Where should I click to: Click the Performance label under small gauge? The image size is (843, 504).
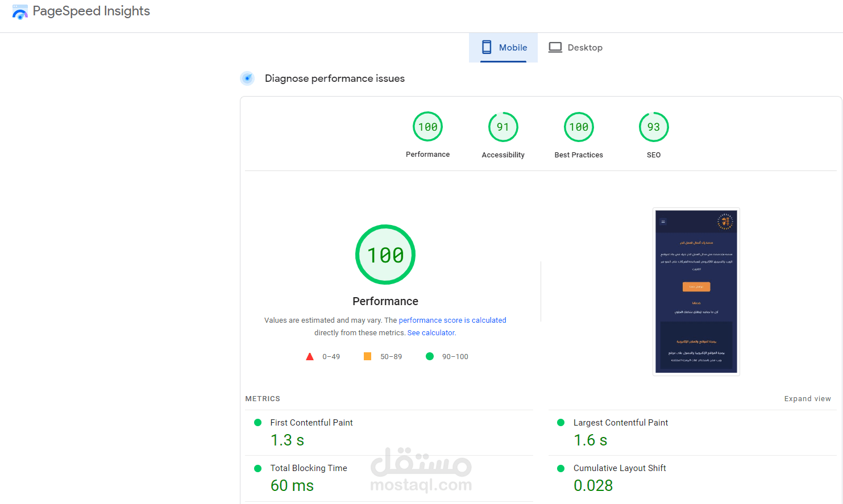tap(427, 155)
